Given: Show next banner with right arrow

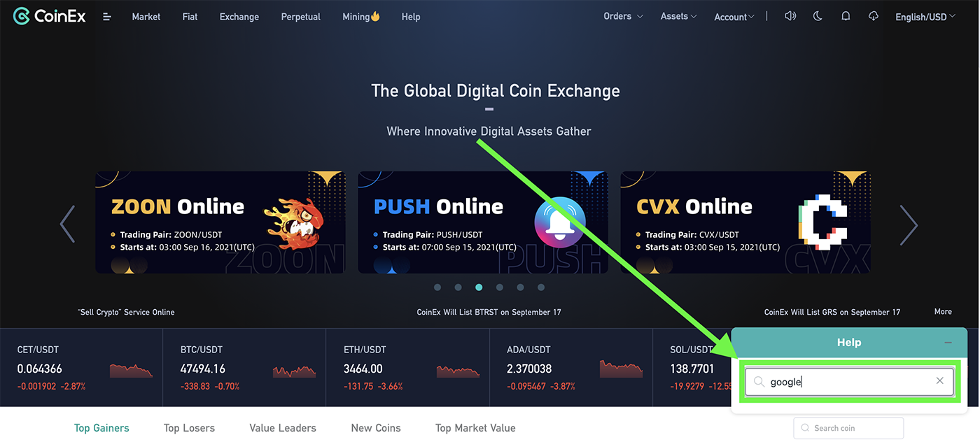Looking at the screenshot, I should pyautogui.click(x=909, y=225).
